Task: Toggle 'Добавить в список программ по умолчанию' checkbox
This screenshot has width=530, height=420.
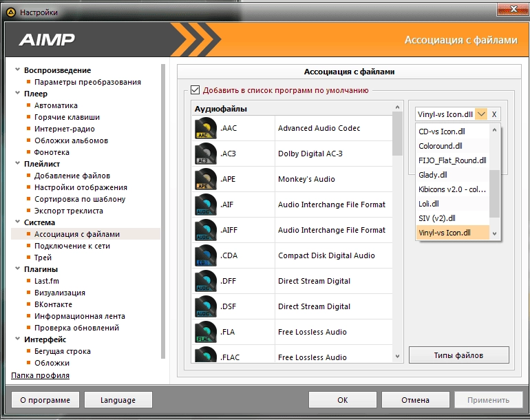Action: pyautogui.click(x=195, y=90)
